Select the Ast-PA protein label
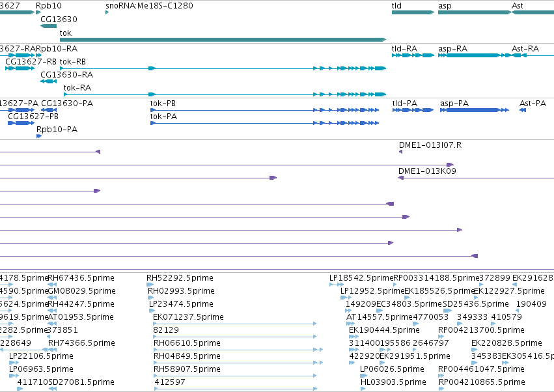 [533, 104]
